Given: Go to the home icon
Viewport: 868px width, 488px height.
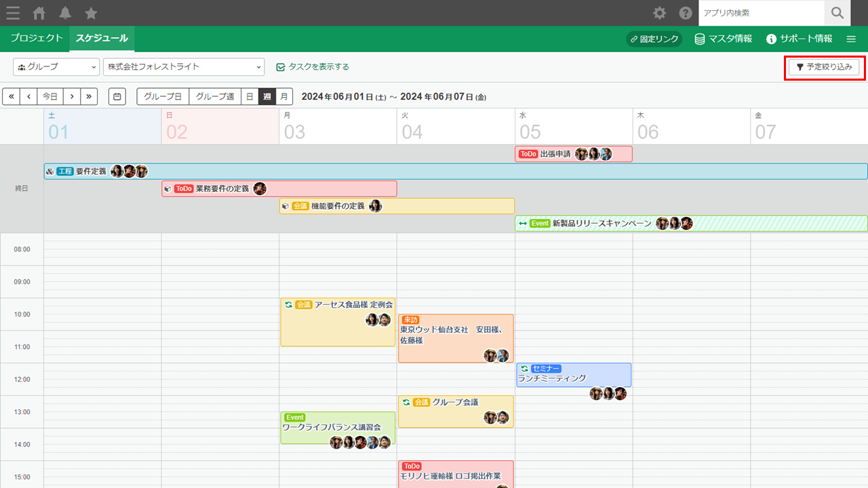Looking at the screenshot, I should pyautogui.click(x=39, y=13).
